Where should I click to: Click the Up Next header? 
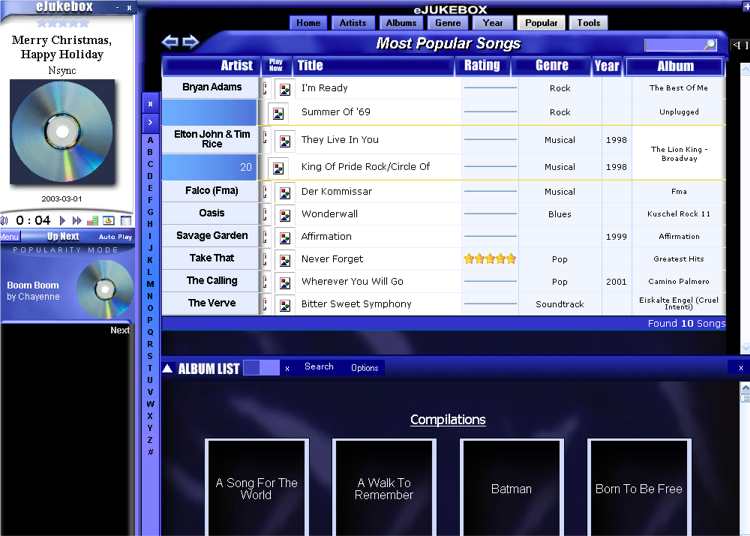63,236
